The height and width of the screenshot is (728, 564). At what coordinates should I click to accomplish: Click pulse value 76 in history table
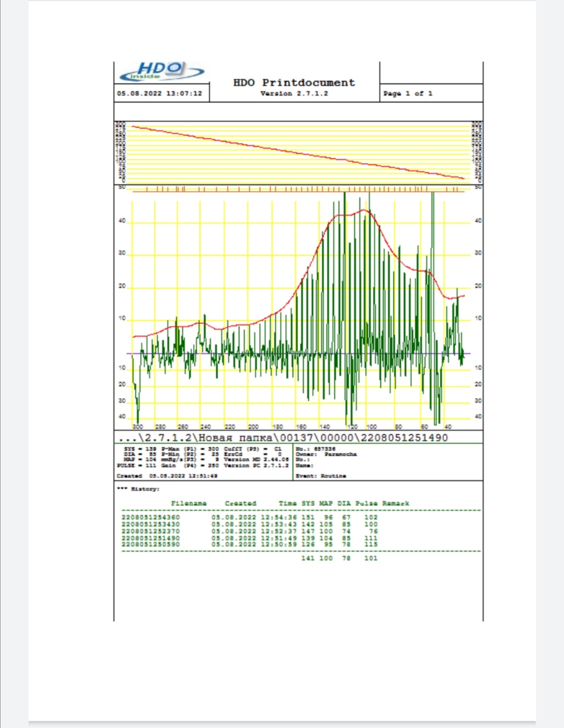click(x=373, y=531)
